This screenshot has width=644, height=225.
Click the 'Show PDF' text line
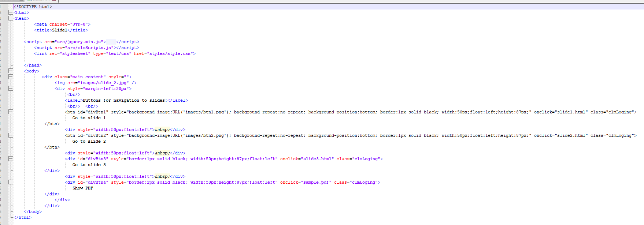pos(83,188)
